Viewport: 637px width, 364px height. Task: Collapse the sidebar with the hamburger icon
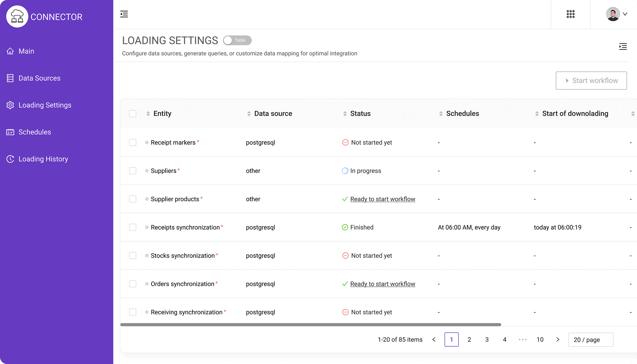pos(124,14)
